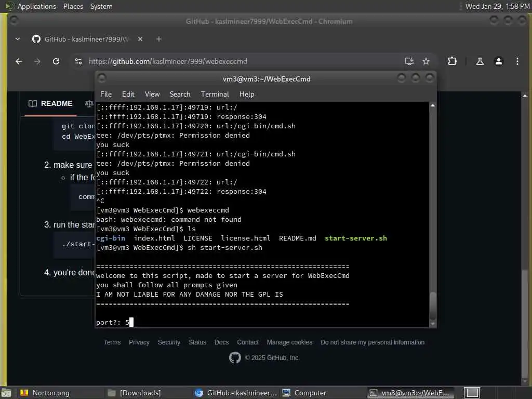Click README.md in terminal listing
The image size is (532, 399).
(298, 238)
